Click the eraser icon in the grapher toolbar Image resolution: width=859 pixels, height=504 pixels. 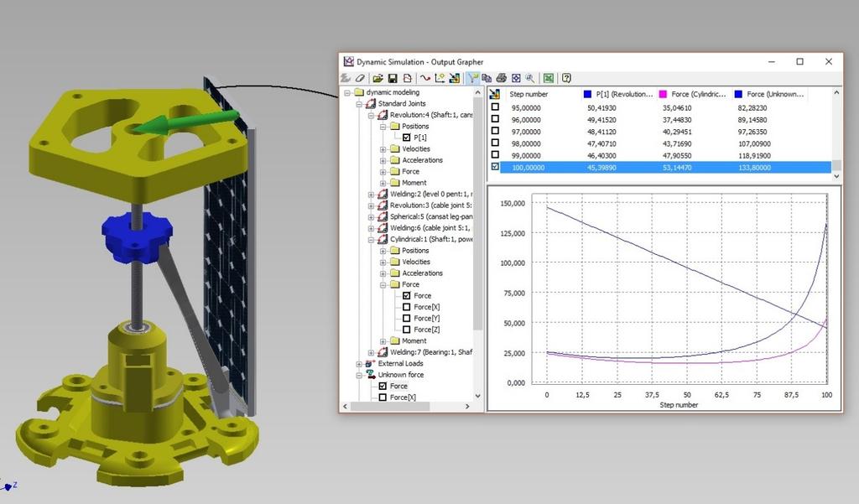(x=359, y=78)
